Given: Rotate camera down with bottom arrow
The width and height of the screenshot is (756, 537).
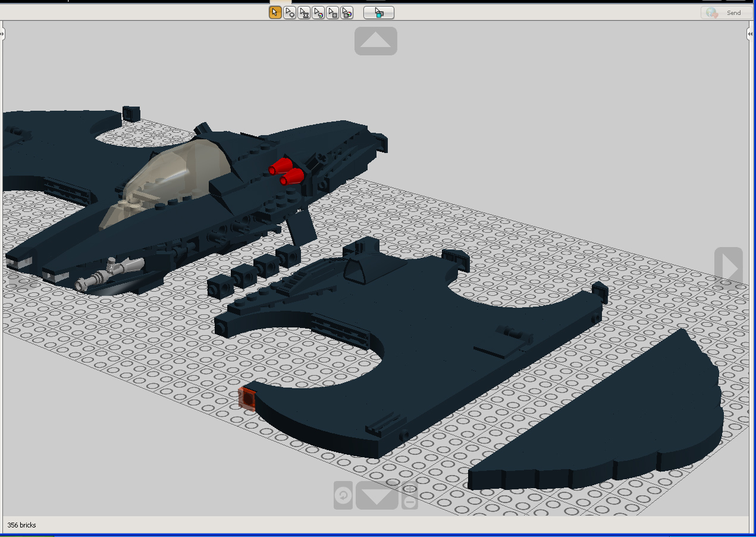Looking at the screenshot, I should tap(377, 496).
